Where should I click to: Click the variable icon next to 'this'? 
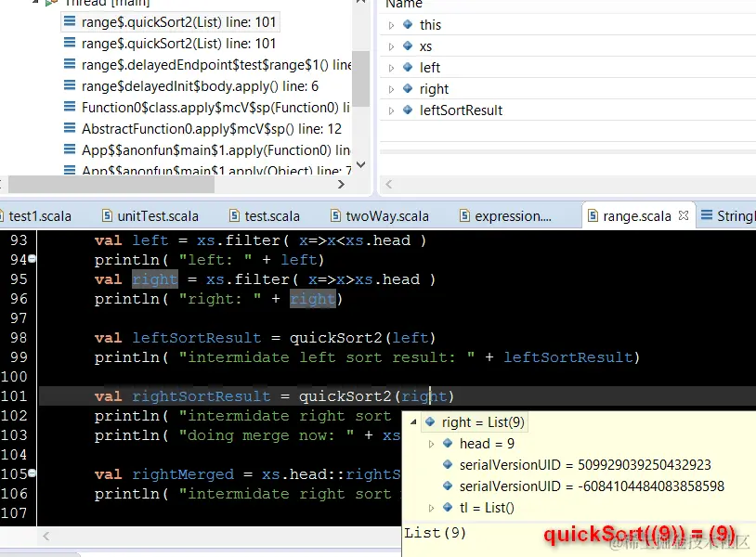click(x=408, y=24)
